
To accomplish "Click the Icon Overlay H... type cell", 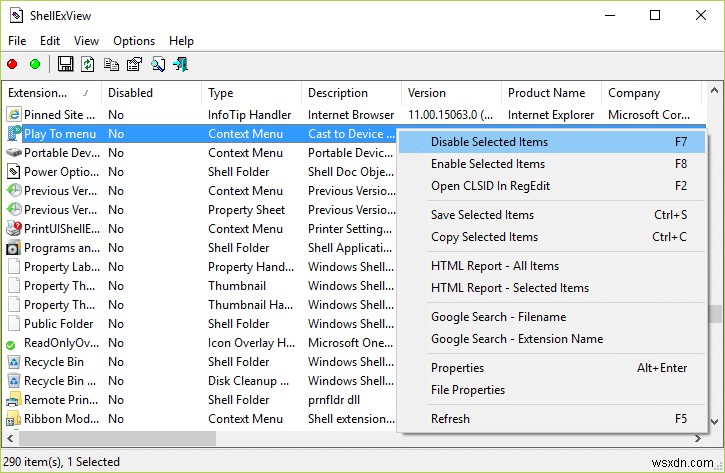I will pyautogui.click(x=251, y=343).
